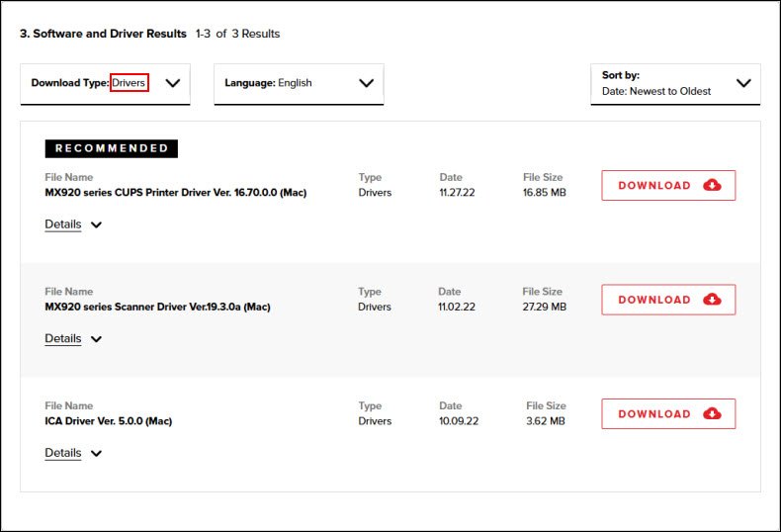Click the chevron beside Scanner driver Details

coord(97,339)
